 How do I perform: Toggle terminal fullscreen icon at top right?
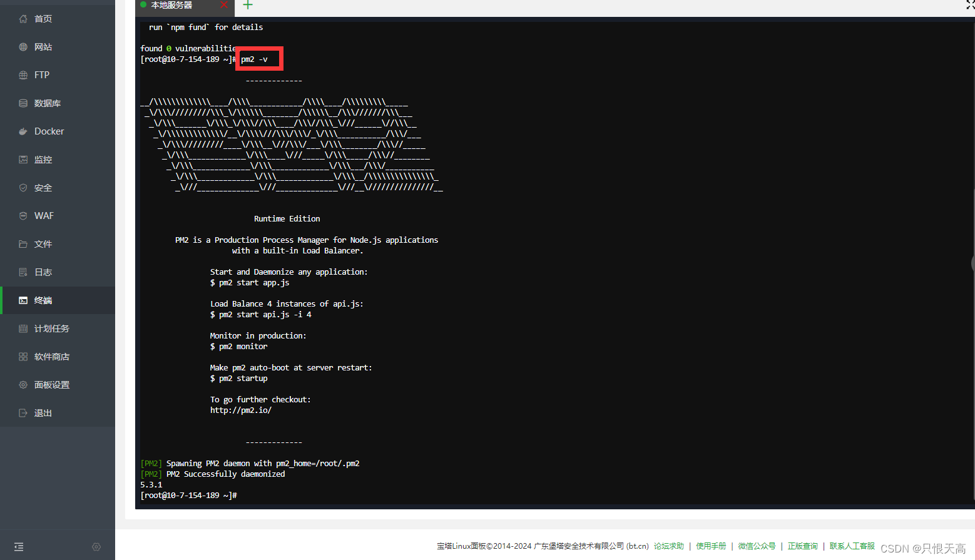point(970,5)
